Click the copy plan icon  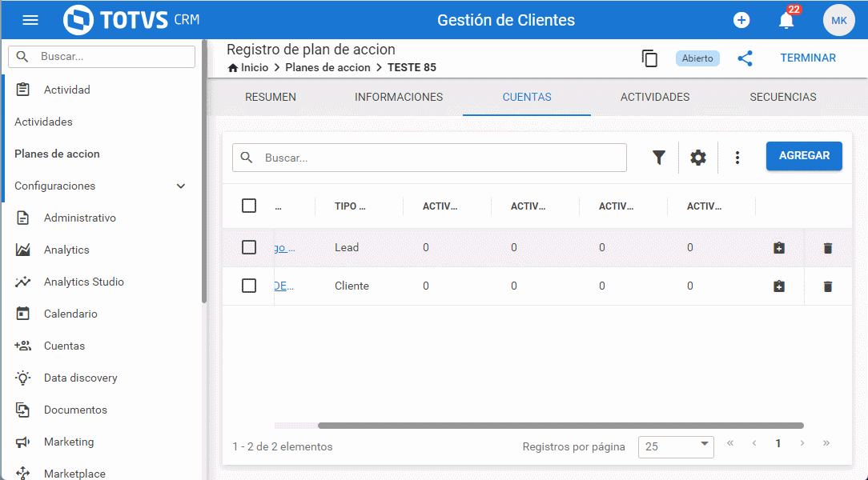649,58
